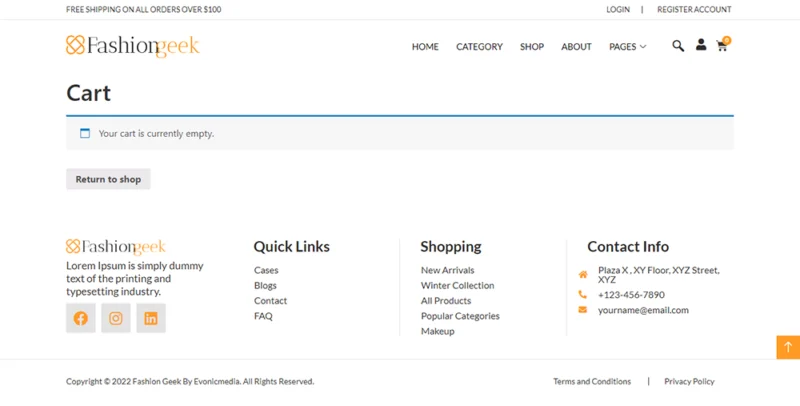Image resolution: width=800 pixels, height=406 pixels.
Task: Expand the PAGES menu chevron
Action: click(643, 46)
